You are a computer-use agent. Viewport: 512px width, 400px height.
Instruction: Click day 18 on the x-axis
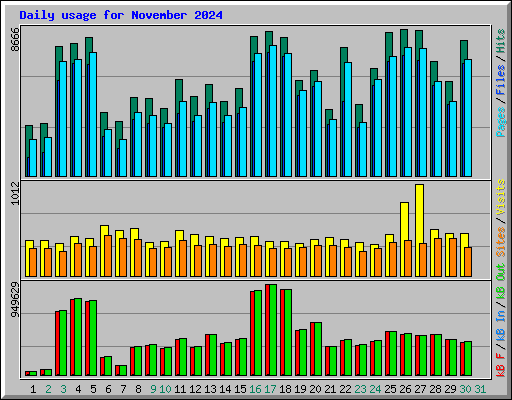click(x=285, y=389)
